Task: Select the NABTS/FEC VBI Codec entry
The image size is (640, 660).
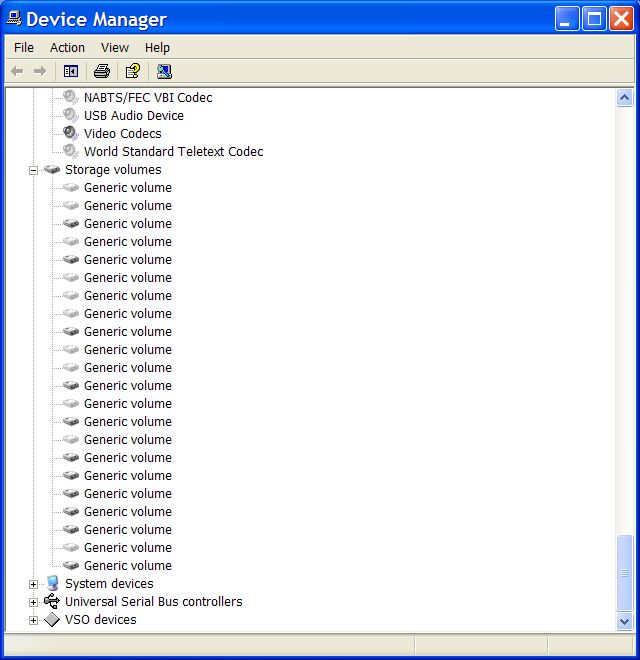Action: pos(148,98)
